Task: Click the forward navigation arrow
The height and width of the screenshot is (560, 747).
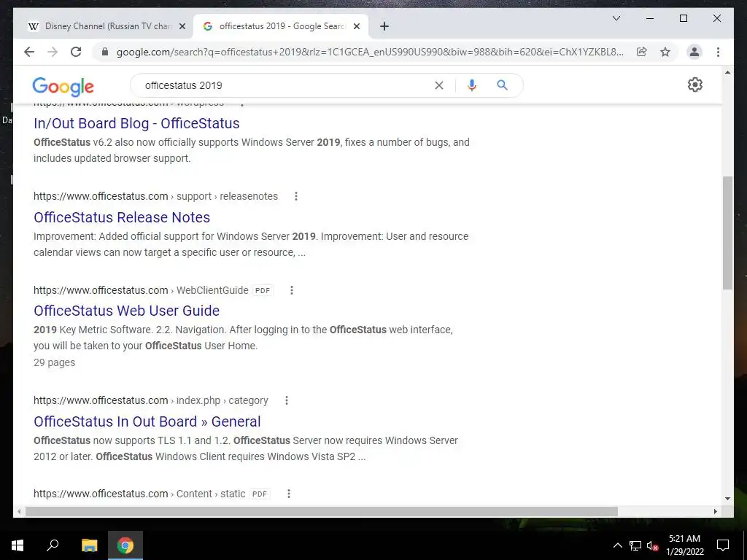Action: pyautogui.click(x=53, y=52)
